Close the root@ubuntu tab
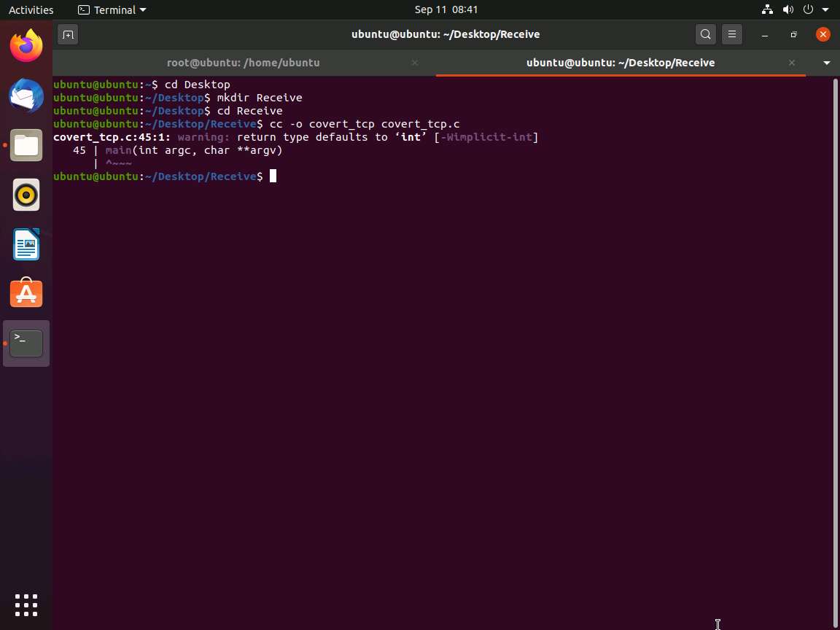The width and height of the screenshot is (840, 630). 415,63
